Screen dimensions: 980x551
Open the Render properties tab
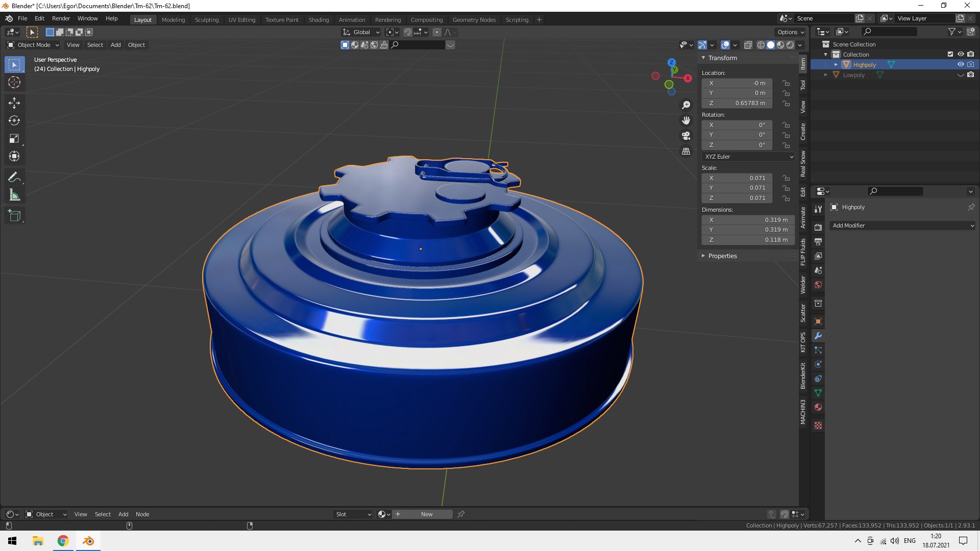[x=818, y=227]
